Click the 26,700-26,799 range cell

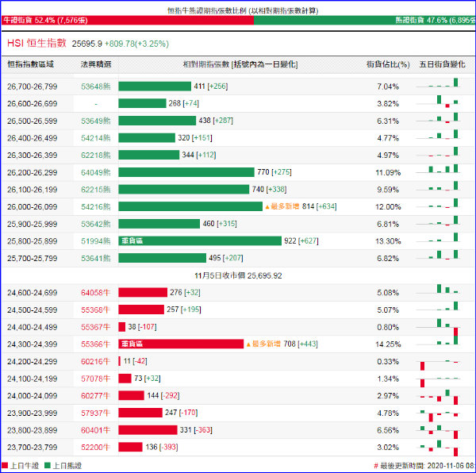[x=33, y=87]
